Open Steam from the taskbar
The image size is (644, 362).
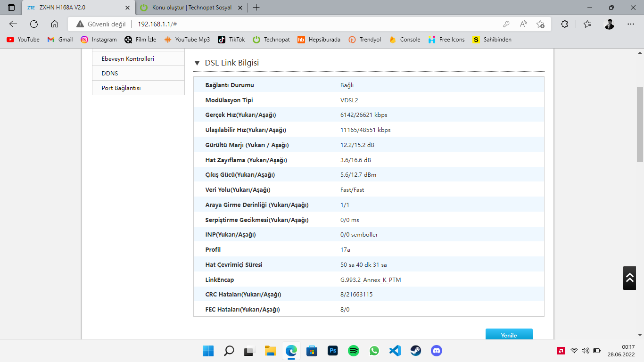(416, 351)
